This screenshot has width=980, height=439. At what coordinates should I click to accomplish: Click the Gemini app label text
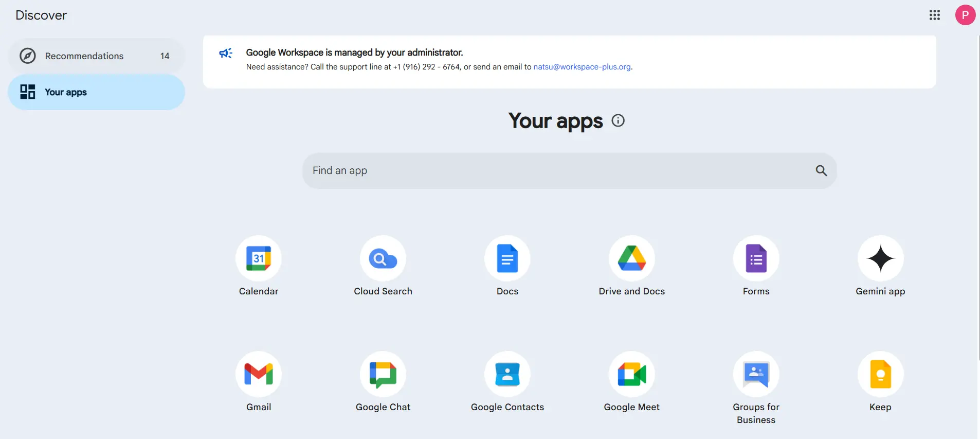coord(880,291)
